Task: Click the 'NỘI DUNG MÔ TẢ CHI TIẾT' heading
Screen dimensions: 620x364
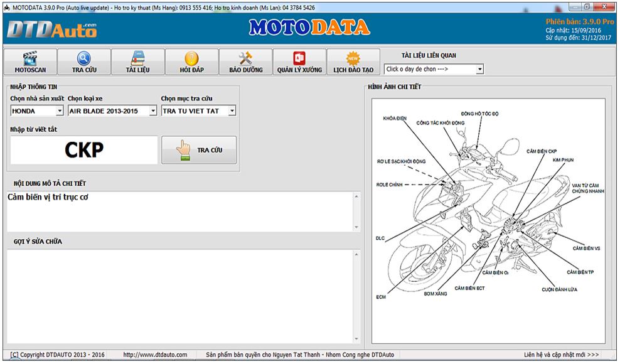Action: tap(50, 184)
